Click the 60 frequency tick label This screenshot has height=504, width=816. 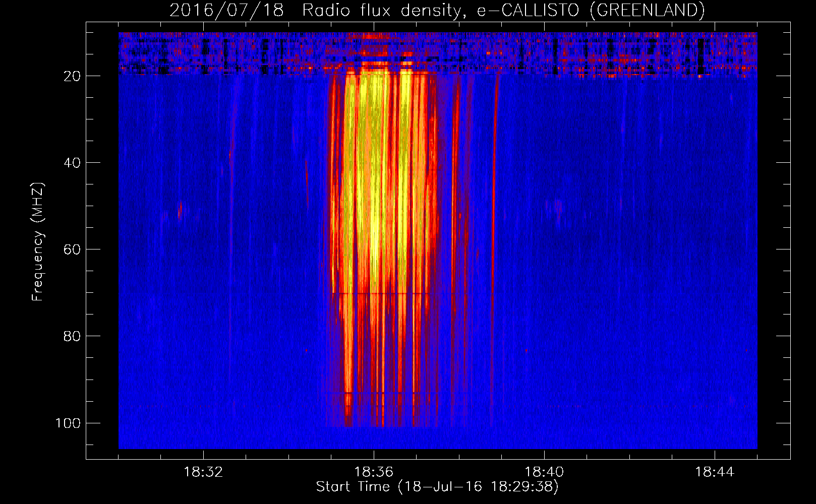(72, 249)
